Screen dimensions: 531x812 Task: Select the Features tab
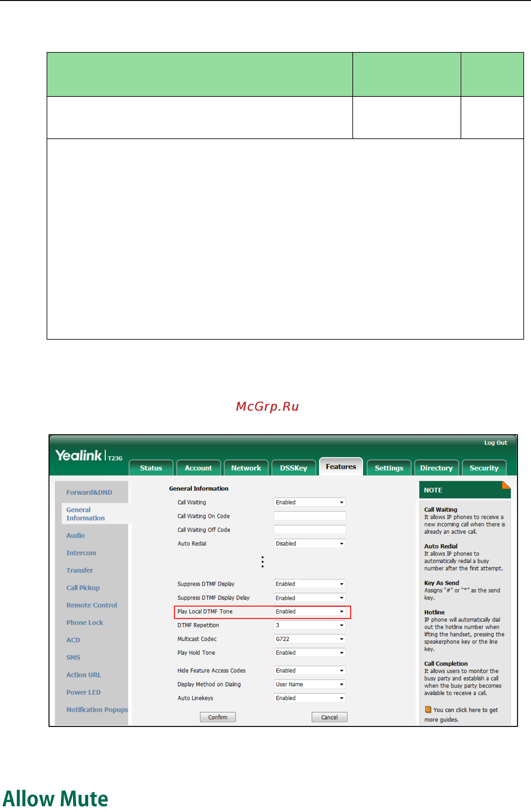click(x=341, y=466)
